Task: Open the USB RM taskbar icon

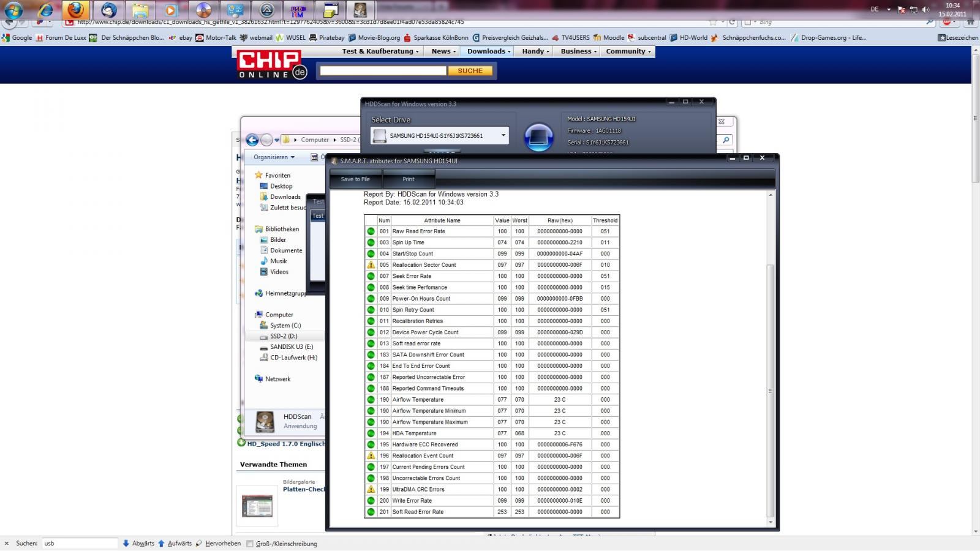Action: coord(298,10)
